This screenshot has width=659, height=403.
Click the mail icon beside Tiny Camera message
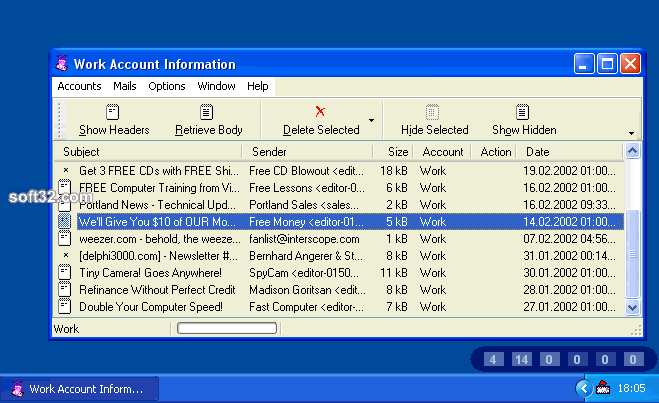64,272
